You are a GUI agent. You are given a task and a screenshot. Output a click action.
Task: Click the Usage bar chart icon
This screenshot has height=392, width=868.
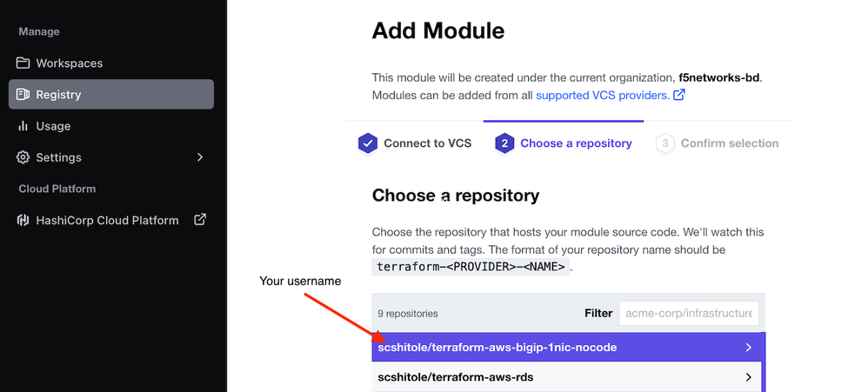pyautogui.click(x=23, y=126)
